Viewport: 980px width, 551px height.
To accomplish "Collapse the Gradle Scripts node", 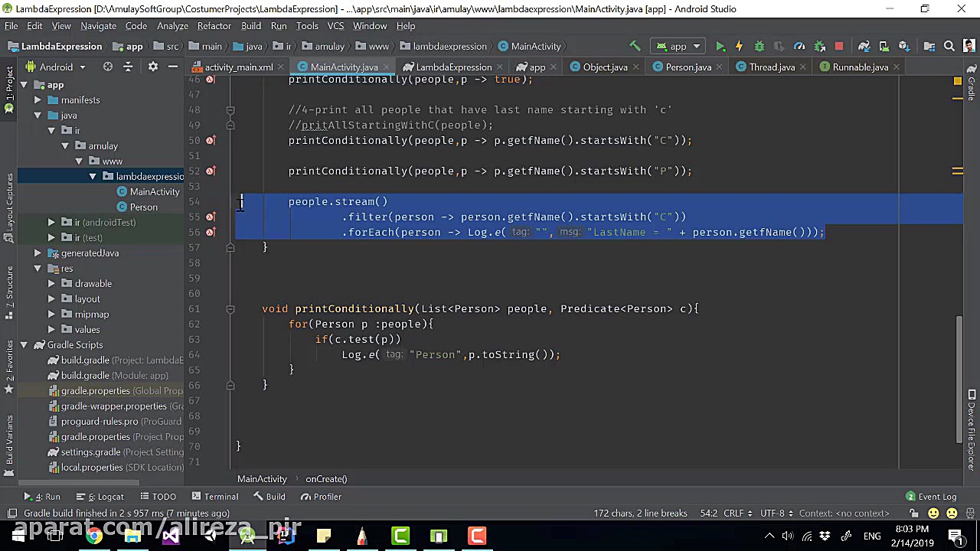I will pos(24,344).
